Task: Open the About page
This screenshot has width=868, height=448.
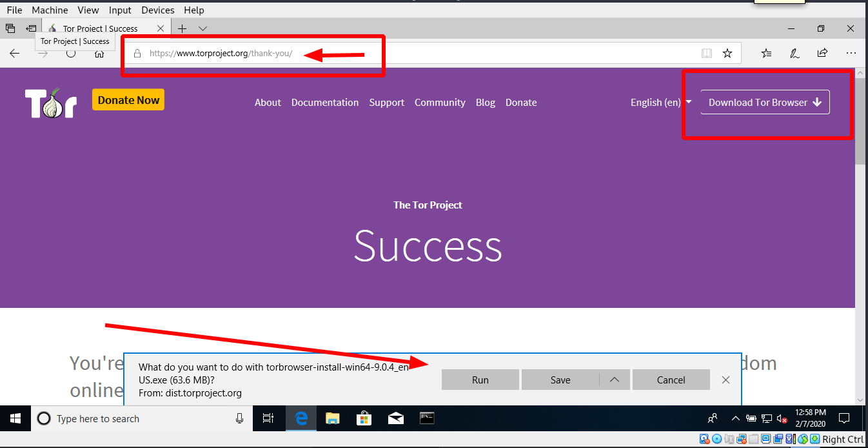Action: pos(268,103)
